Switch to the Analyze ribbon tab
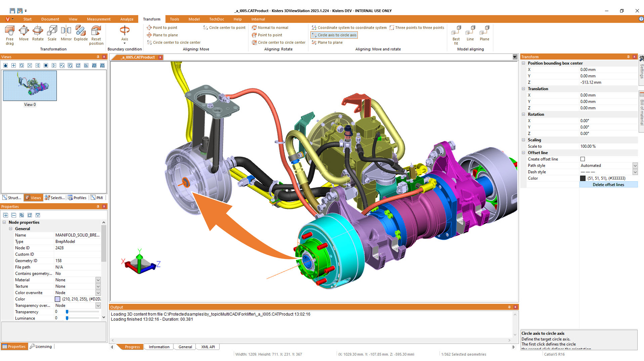The width and height of the screenshot is (644, 361). coord(127,19)
